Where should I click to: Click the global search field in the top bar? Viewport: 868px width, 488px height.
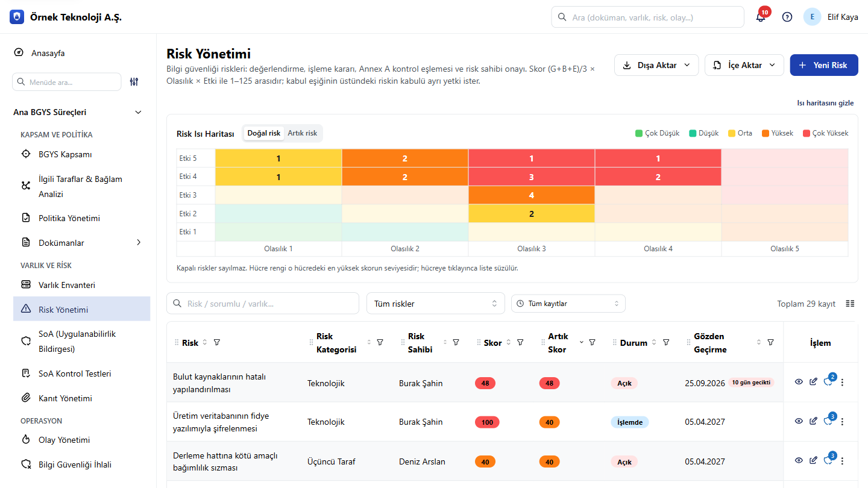tap(648, 17)
